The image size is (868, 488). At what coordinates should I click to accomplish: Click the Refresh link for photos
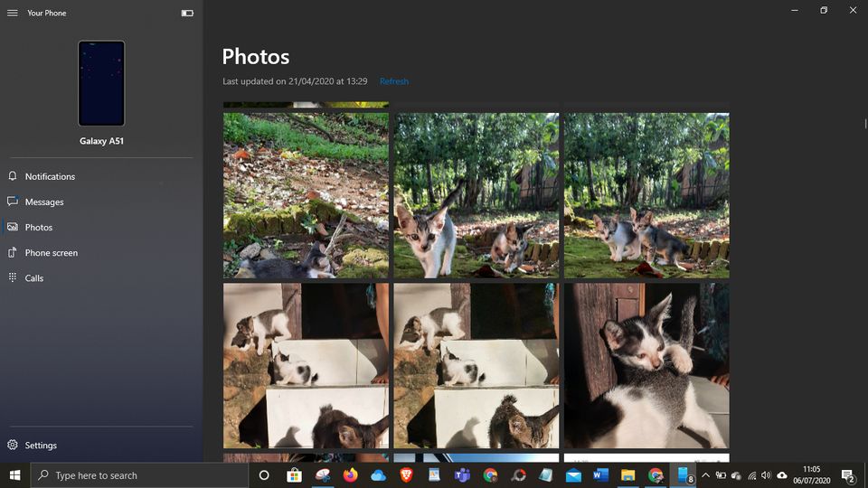[x=394, y=81]
